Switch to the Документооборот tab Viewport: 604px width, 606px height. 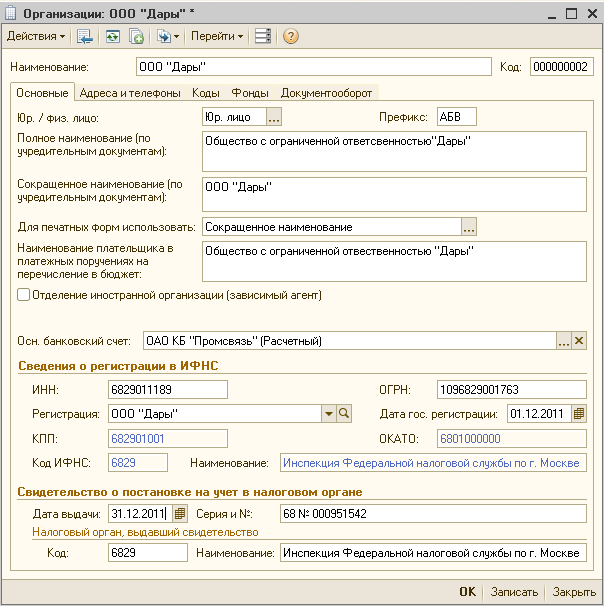point(326,93)
